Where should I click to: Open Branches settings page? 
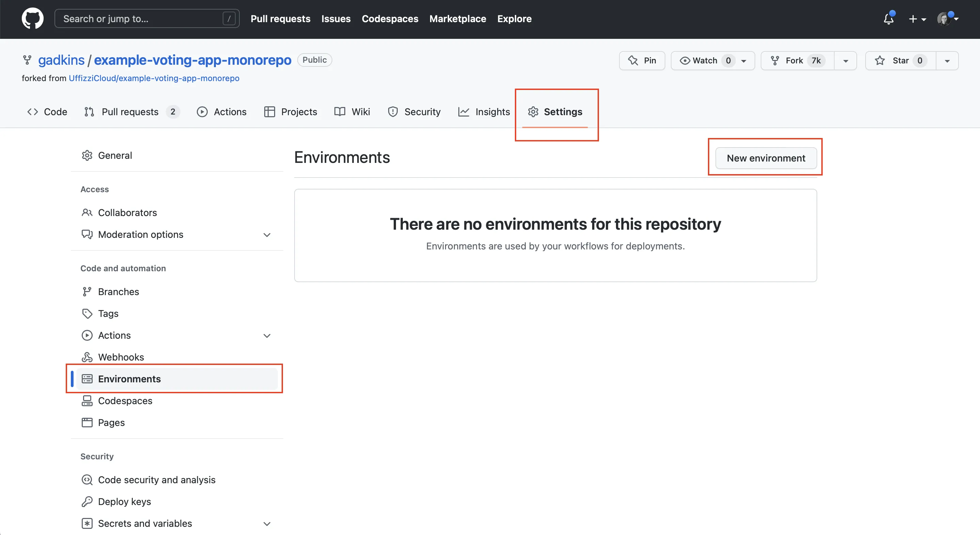point(118,291)
